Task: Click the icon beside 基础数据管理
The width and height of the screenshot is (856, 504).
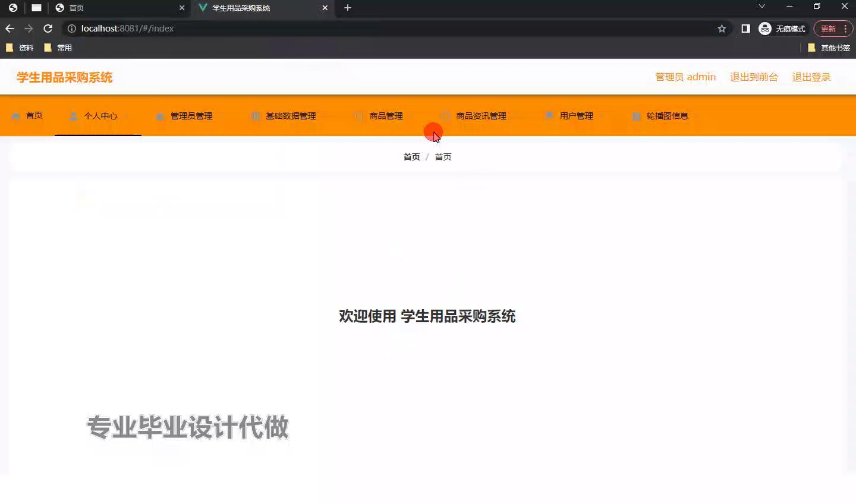Action: click(x=256, y=116)
